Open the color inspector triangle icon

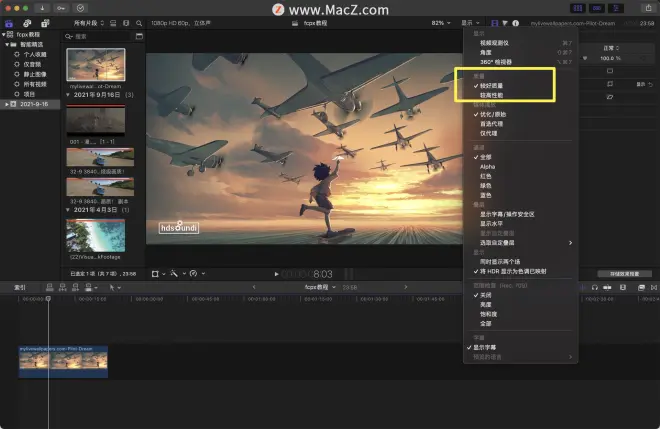point(505,23)
